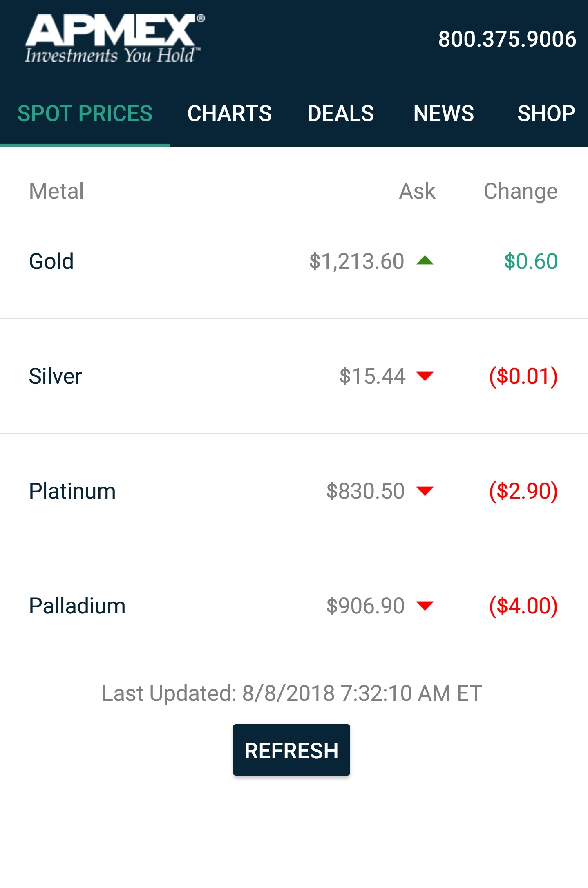Tap the Platinum metal name
The height and width of the screenshot is (888, 588).
tap(72, 491)
